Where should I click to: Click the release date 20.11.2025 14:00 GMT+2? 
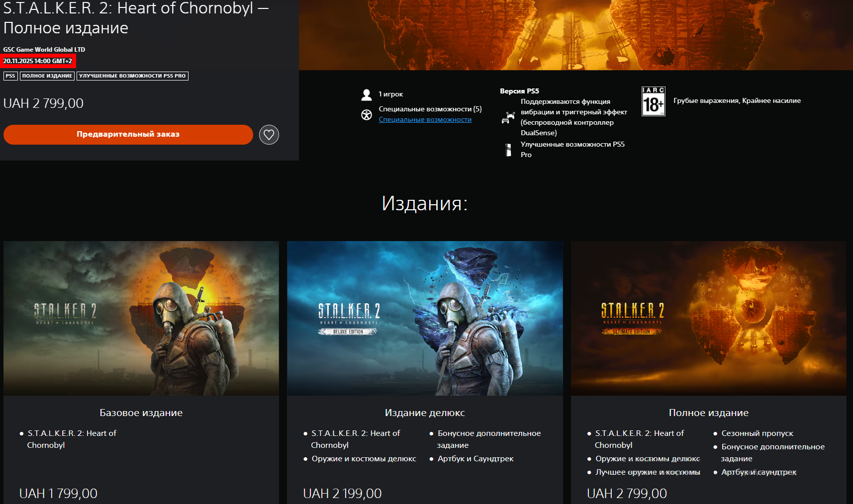pyautogui.click(x=38, y=61)
